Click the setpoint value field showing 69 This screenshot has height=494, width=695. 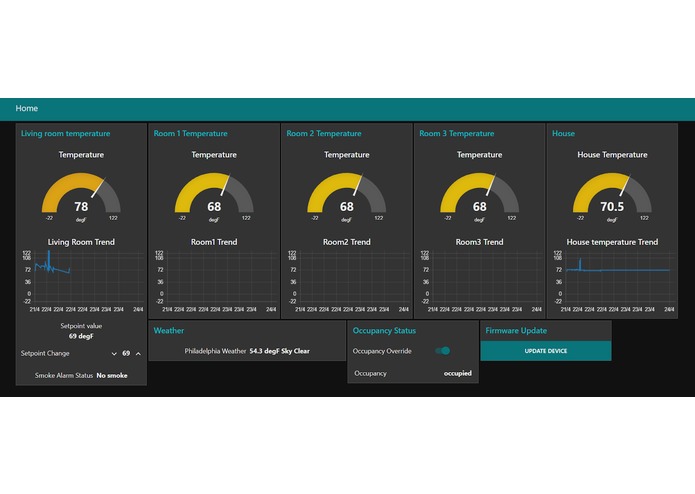pos(126,354)
